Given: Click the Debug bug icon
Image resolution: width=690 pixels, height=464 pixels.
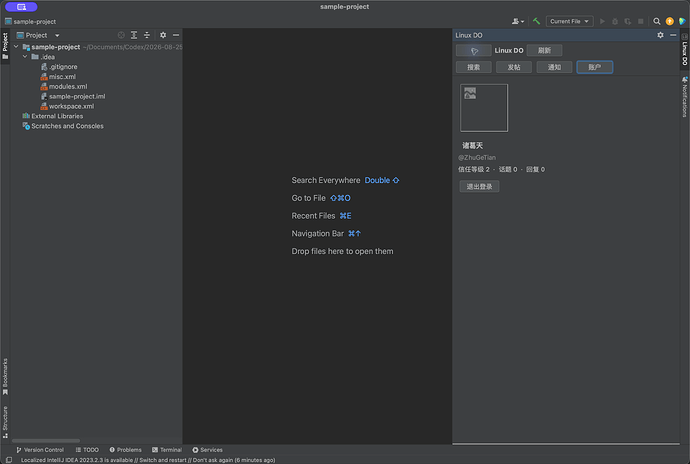Looking at the screenshot, I should pyautogui.click(x=615, y=21).
